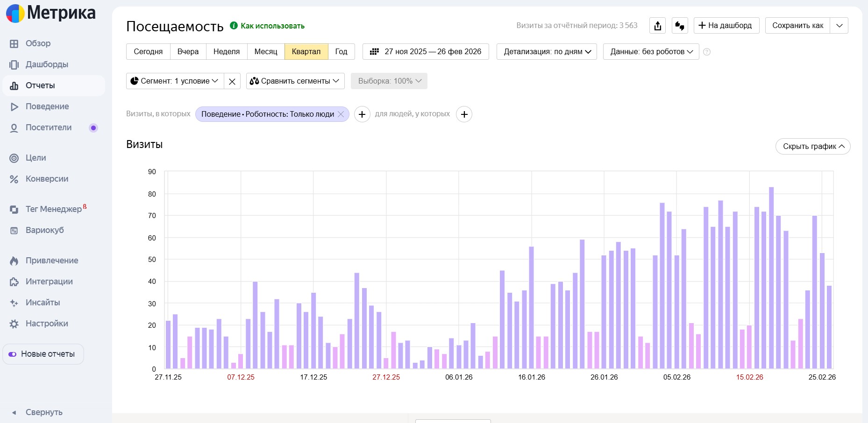The width and height of the screenshot is (868, 423).
Task: Expand the Детализация: по дням dropdown
Action: pos(547,51)
